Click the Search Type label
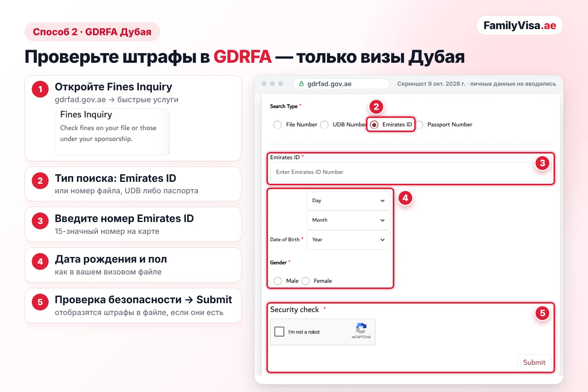The width and height of the screenshot is (588, 392). (284, 106)
